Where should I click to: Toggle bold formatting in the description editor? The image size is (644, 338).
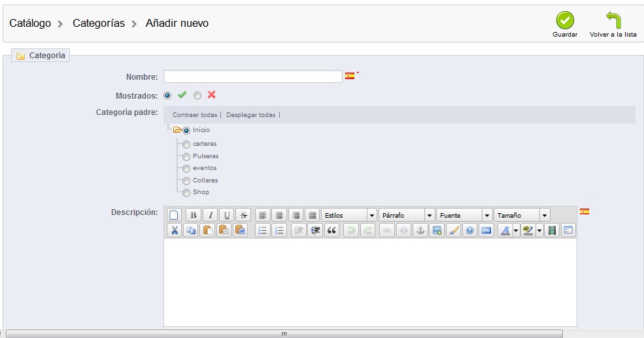[193, 215]
